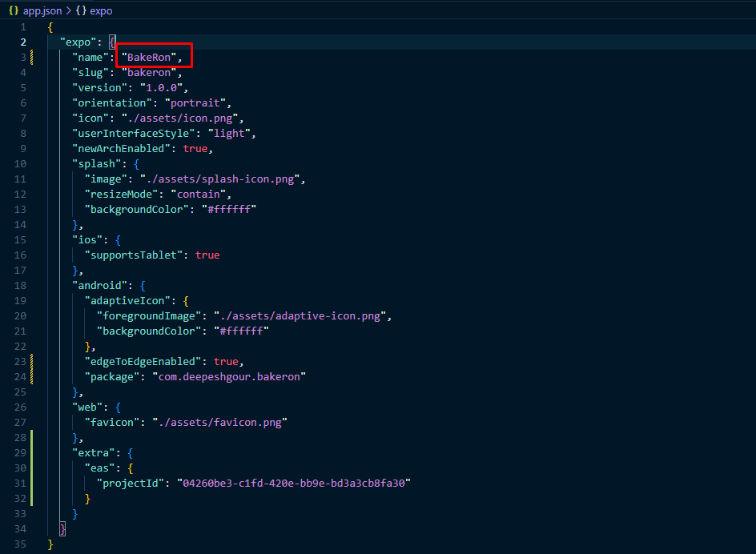756x554 pixels.
Task: Click the JSON file icon in the breadcrumb
Action: point(13,11)
